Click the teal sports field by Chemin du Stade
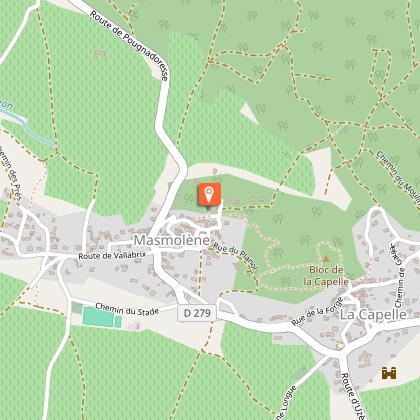 (x=102, y=317)
